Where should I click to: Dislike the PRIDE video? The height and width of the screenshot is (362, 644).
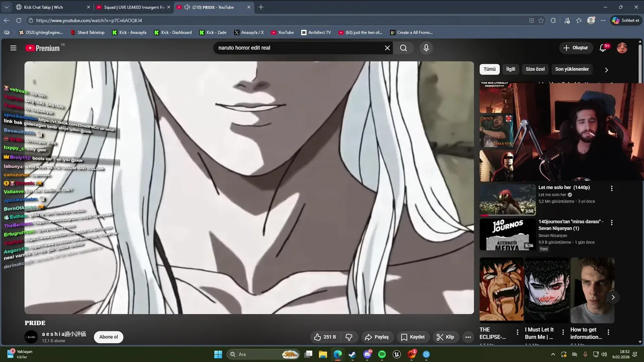tap(349, 337)
